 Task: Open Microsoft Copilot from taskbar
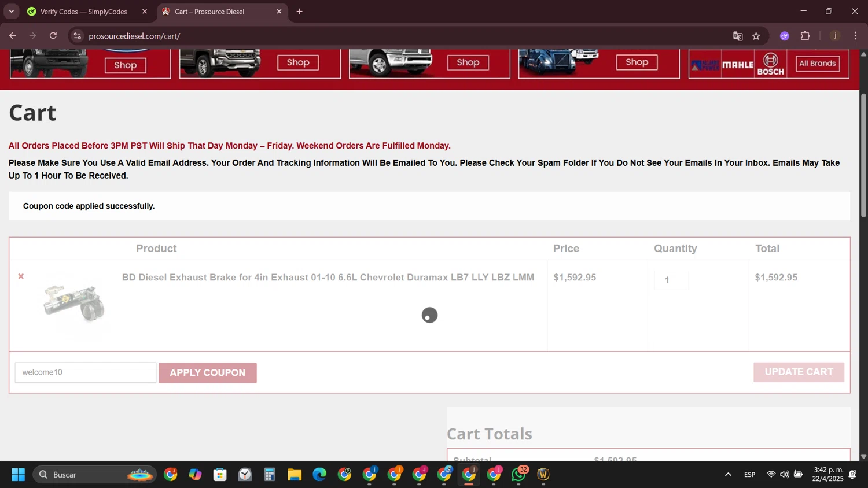tap(195, 475)
